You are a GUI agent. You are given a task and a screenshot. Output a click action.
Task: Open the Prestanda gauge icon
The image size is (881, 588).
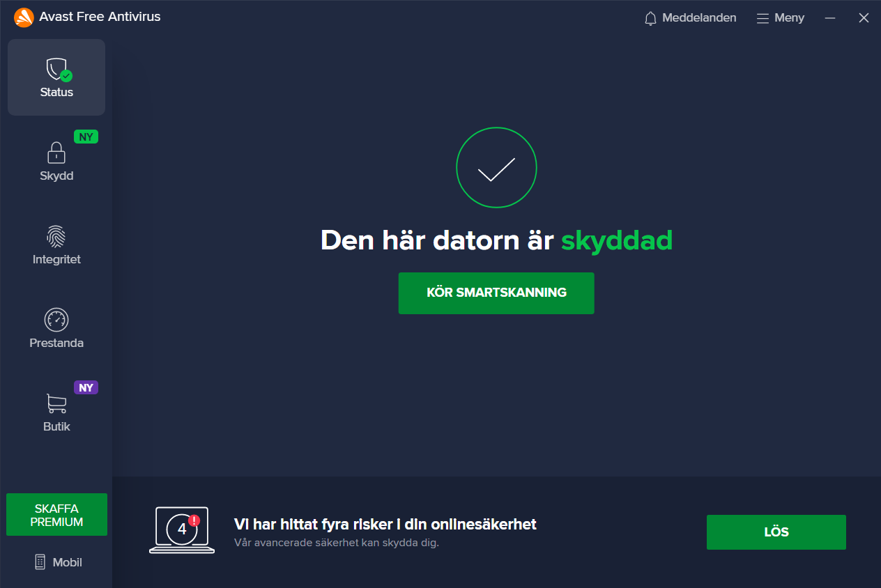pos(56,320)
